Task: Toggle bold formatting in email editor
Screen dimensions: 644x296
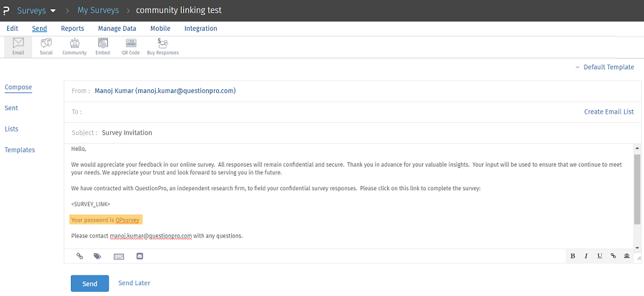Action: coord(572,256)
